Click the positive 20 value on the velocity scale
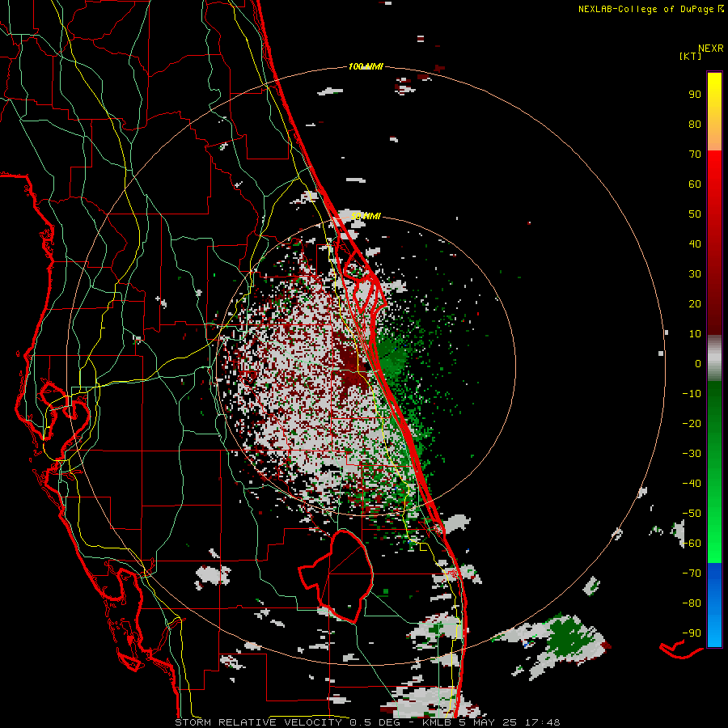Image resolution: width=728 pixels, height=728 pixels. pos(695,303)
